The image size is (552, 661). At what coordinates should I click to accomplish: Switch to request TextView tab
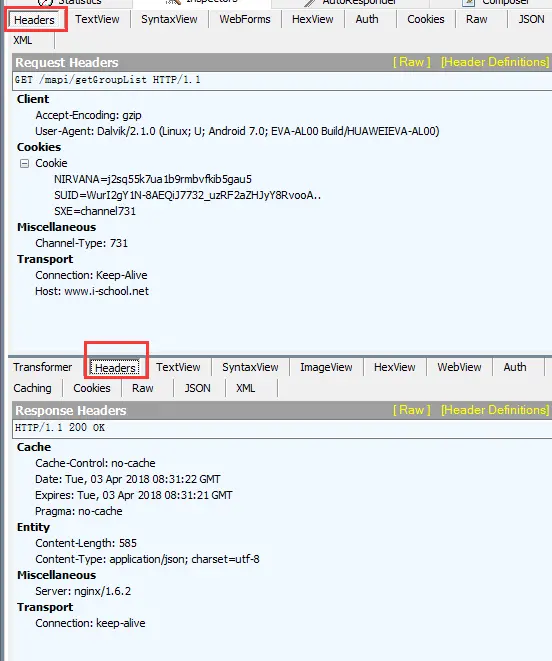click(x=97, y=19)
